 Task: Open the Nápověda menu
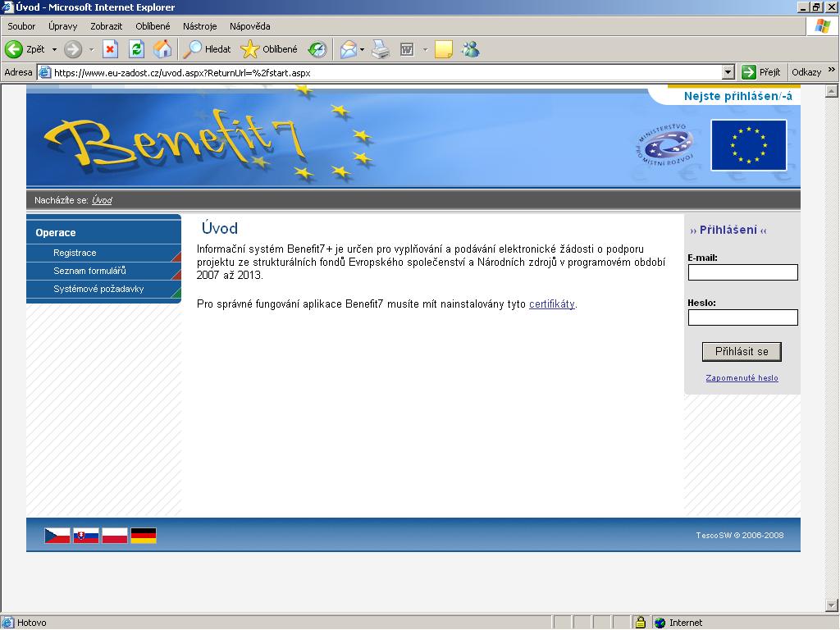pyautogui.click(x=249, y=25)
